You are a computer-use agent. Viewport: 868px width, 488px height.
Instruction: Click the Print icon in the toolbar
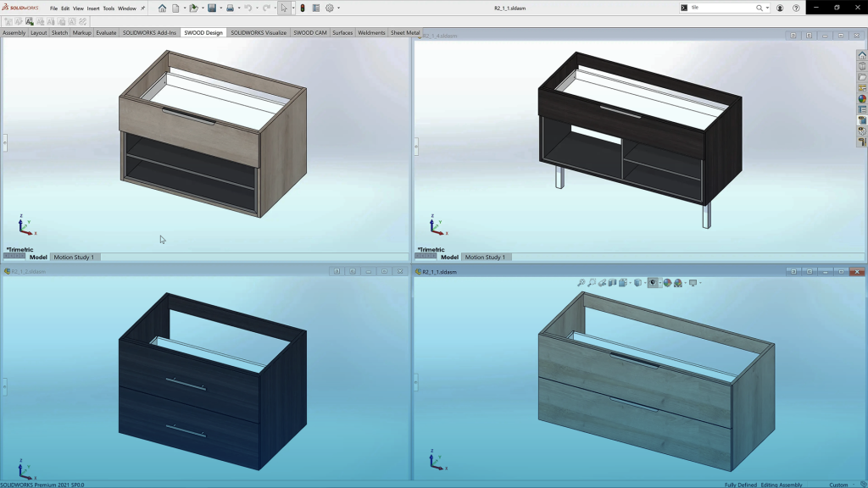coord(230,8)
